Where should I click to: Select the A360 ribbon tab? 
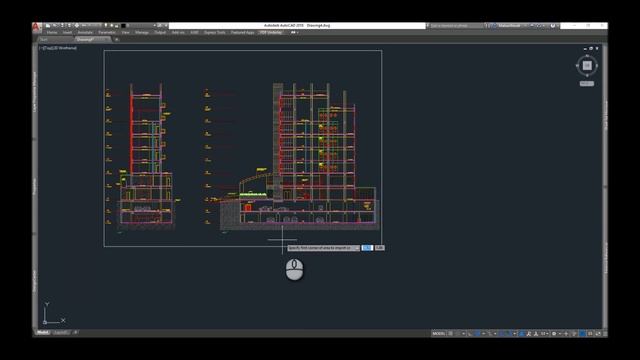coord(194,33)
